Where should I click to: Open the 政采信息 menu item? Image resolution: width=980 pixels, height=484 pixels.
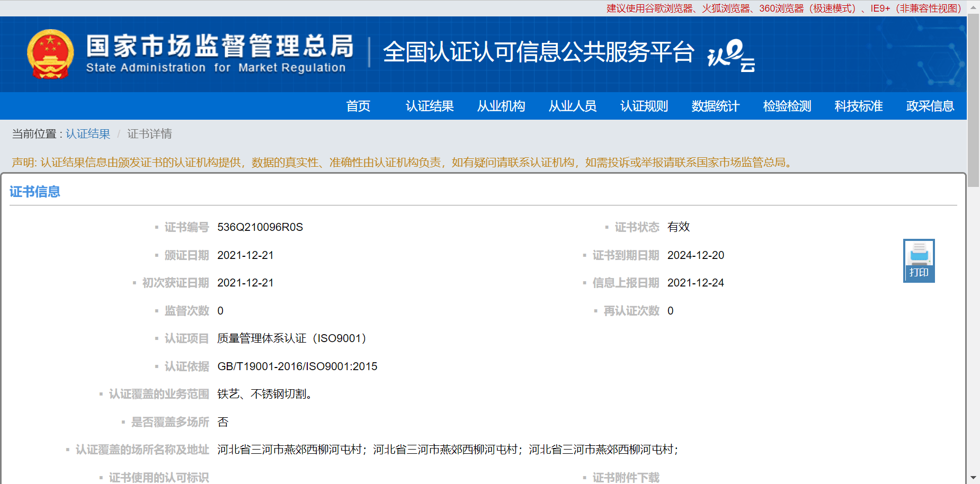click(x=930, y=106)
